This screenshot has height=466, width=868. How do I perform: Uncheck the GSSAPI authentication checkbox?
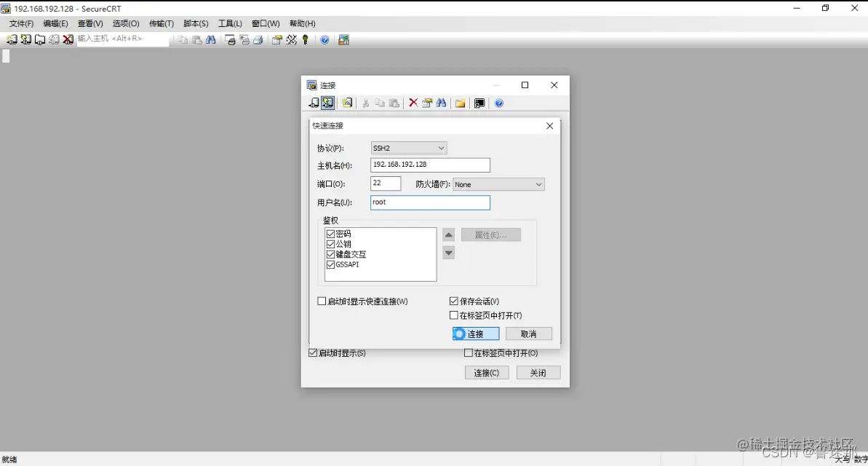pyautogui.click(x=330, y=264)
